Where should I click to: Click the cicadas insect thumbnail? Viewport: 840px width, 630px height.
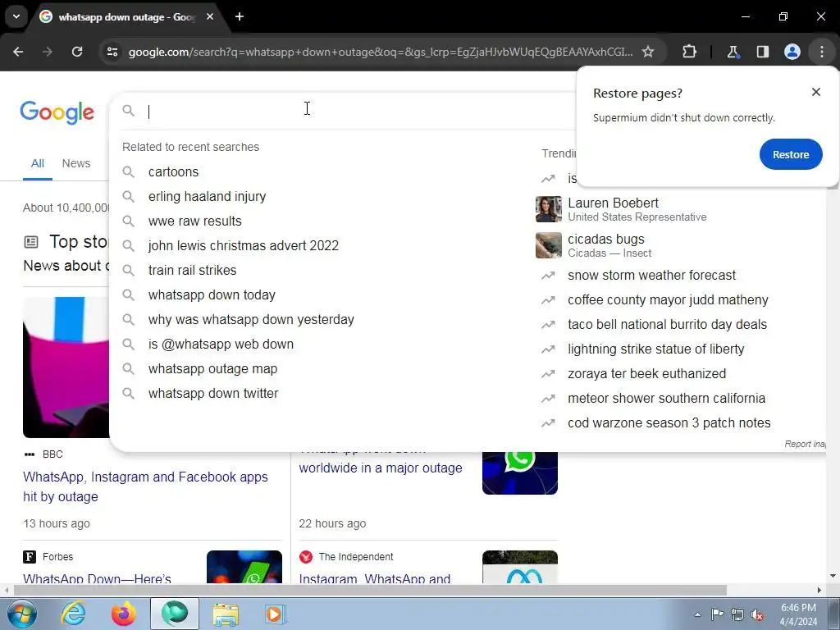pyautogui.click(x=549, y=245)
